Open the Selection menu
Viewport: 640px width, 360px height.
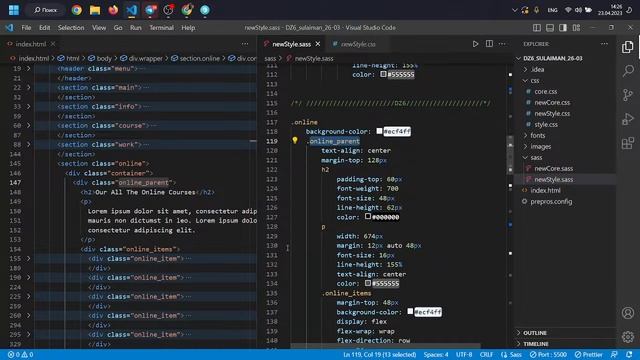71,28
